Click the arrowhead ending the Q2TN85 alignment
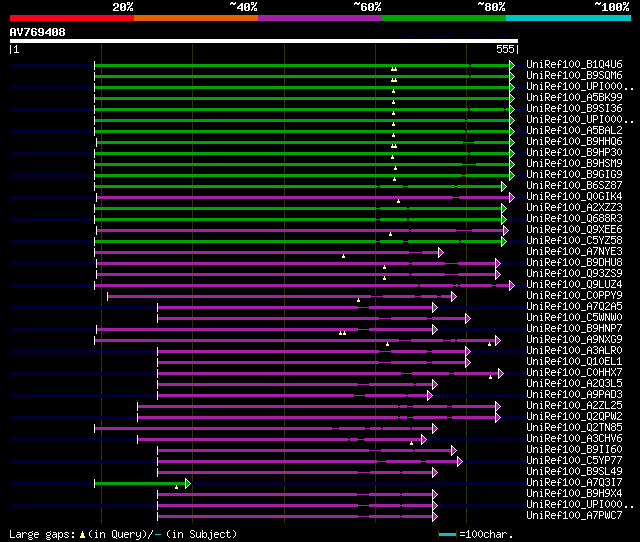Image resolution: width=640 pixels, height=542 pixels. 435,429
